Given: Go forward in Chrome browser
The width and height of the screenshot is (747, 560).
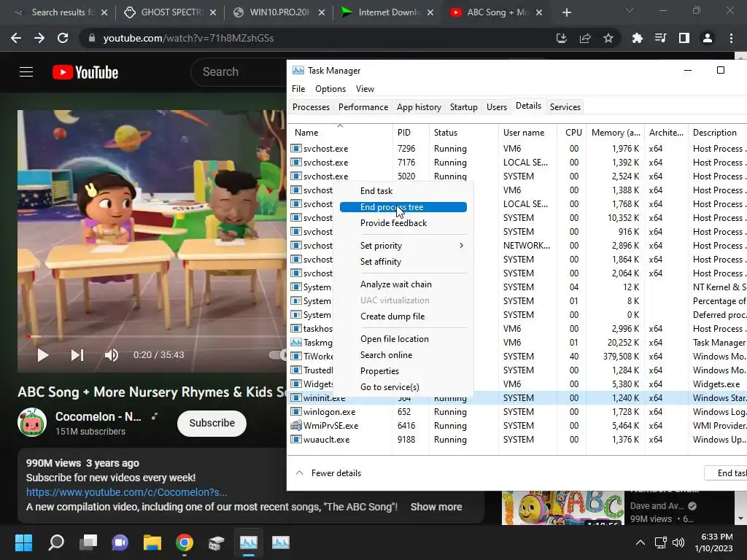Looking at the screenshot, I should [x=39, y=38].
